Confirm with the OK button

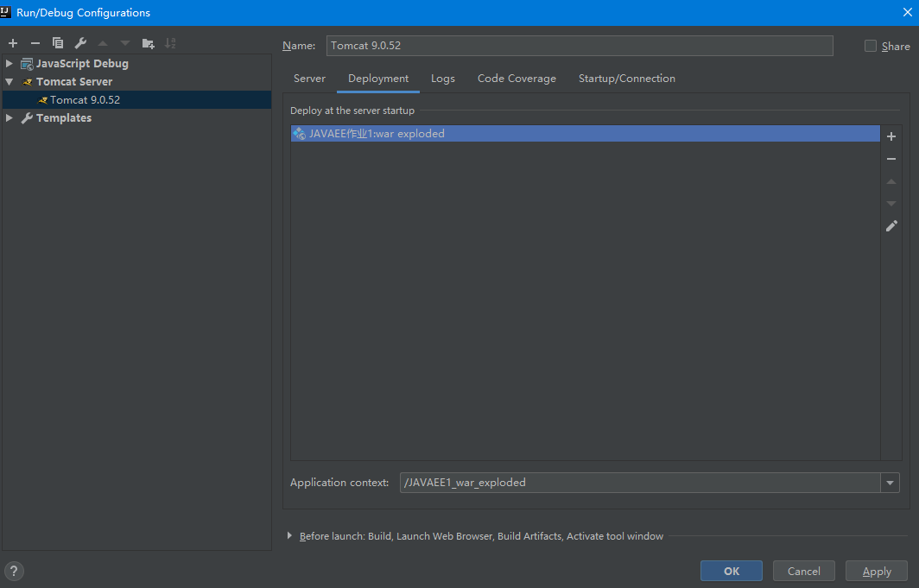tap(732, 571)
